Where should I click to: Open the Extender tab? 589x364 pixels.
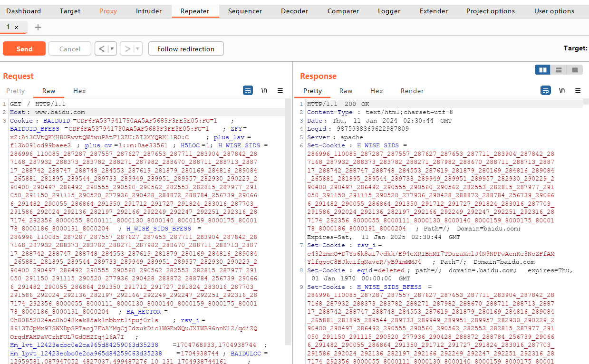434,11
